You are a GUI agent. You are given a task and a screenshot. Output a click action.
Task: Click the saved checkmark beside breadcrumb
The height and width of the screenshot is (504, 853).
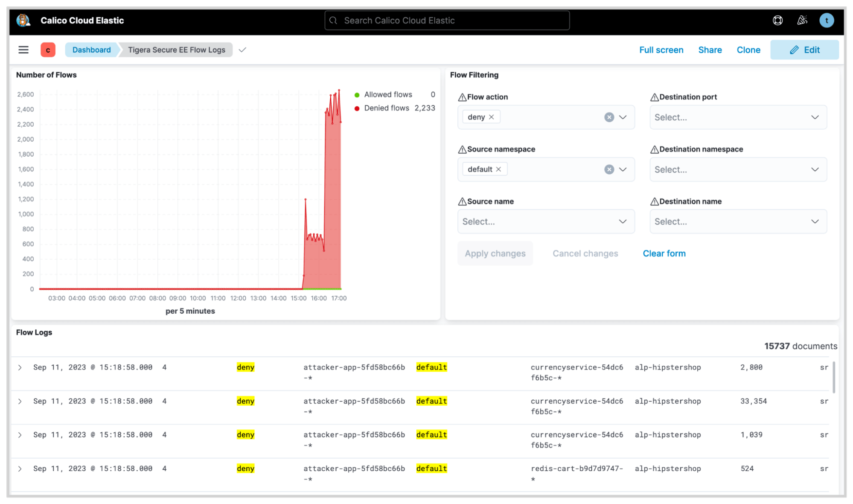click(242, 50)
